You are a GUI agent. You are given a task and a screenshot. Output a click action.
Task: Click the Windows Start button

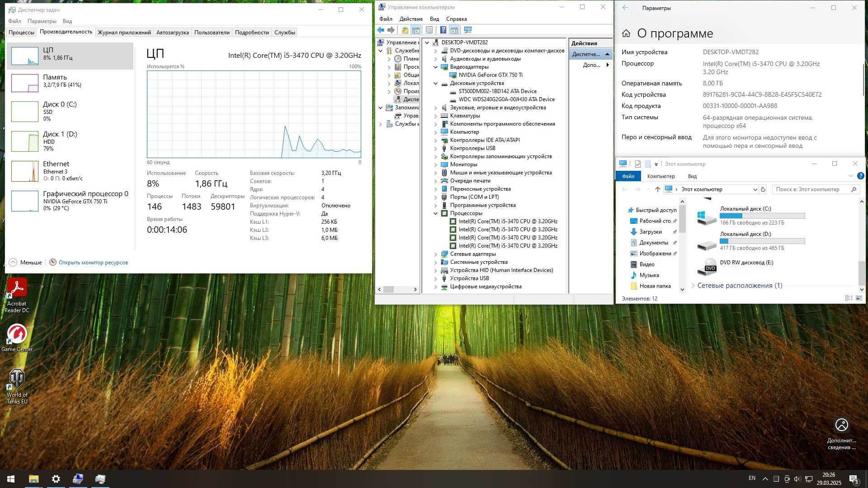point(11,479)
